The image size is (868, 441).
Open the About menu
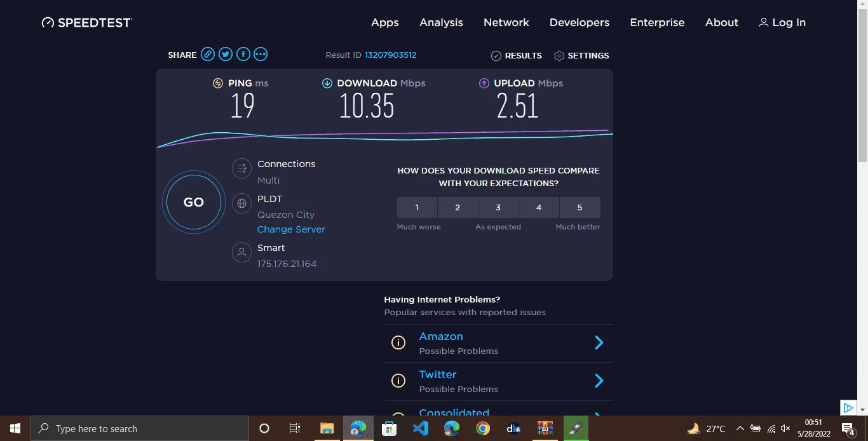(722, 22)
